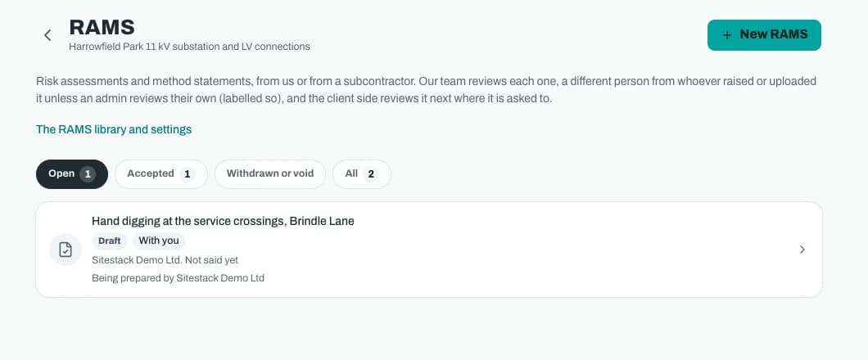Image resolution: width=868 pixels, height=360 pixels.
Task: Select the Open filter tab
Action: [x=72, y=174]
